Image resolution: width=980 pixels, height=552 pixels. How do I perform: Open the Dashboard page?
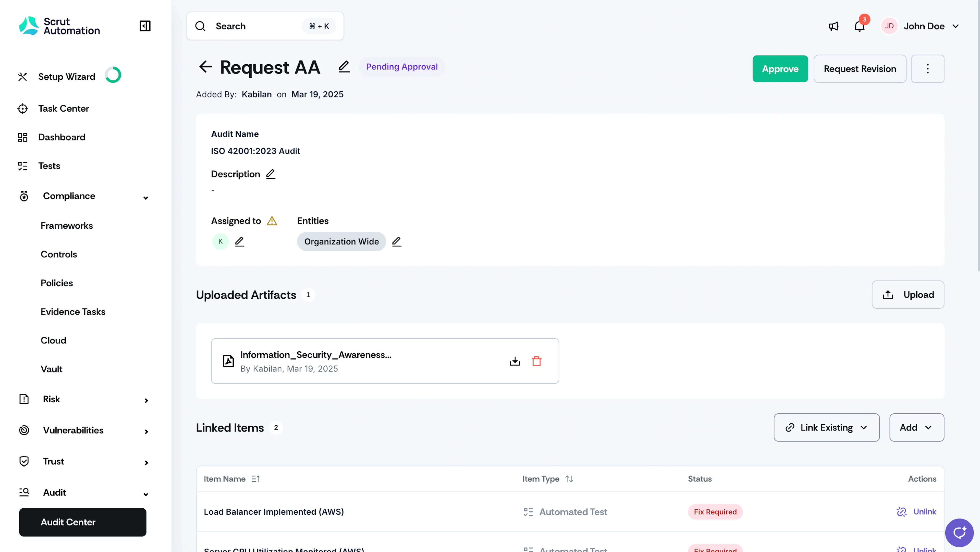(62, 137)
